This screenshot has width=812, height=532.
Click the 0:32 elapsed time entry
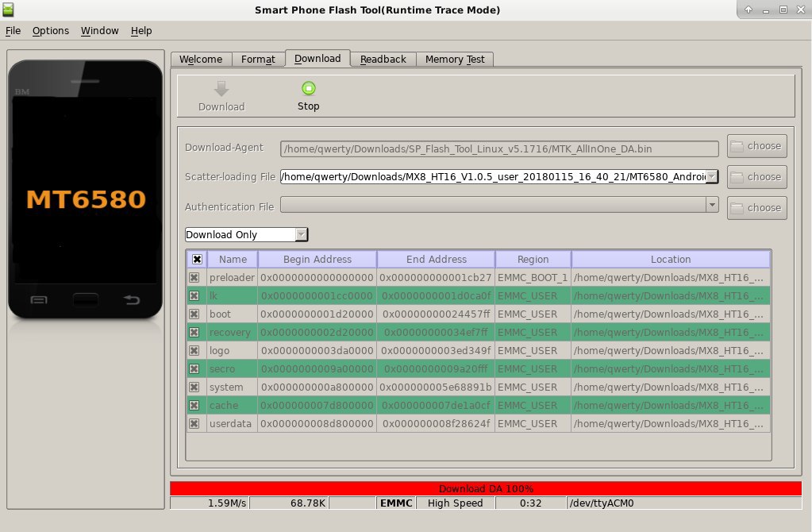(531, 503)
